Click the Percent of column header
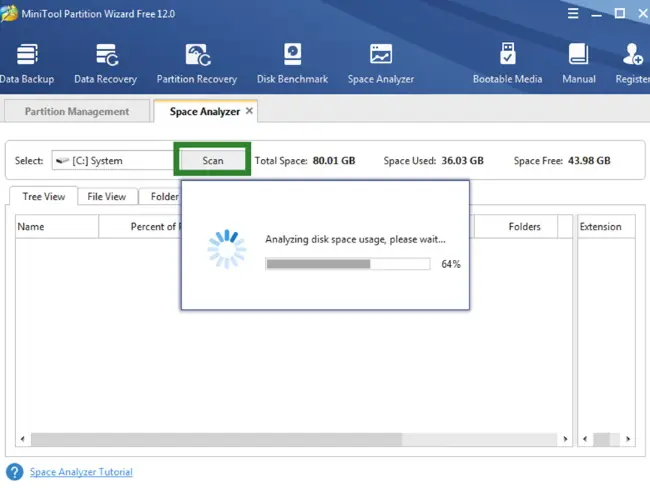 click(x=140, y=226)
